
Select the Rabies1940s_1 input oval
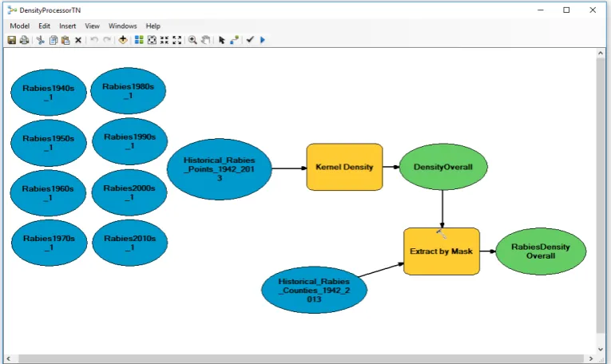click(48, 93)
